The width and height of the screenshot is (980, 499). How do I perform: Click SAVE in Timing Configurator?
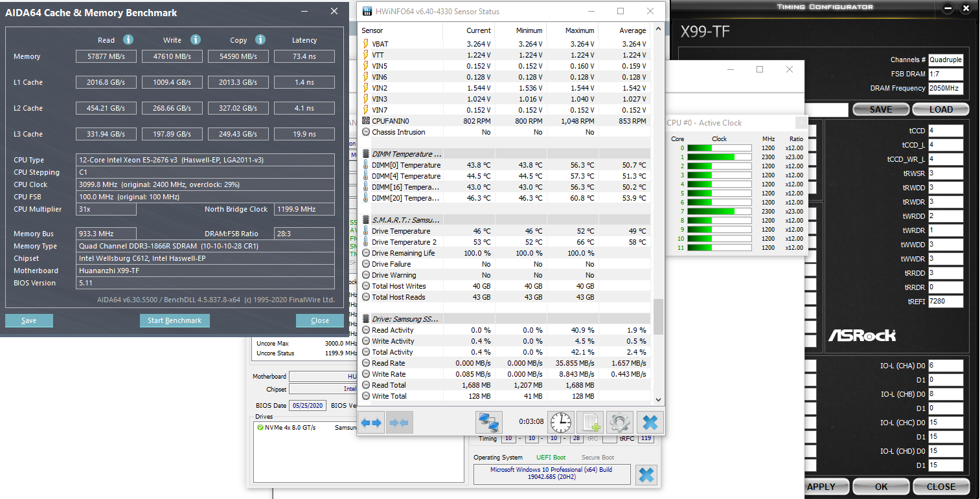(880, 109)
